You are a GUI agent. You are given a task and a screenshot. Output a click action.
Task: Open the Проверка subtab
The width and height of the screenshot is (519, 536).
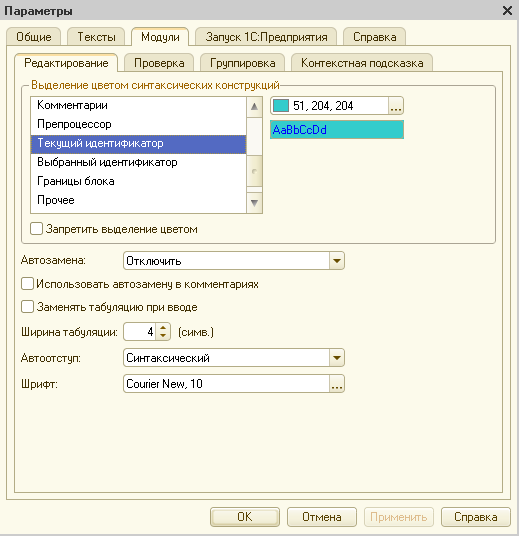[159, 63]
